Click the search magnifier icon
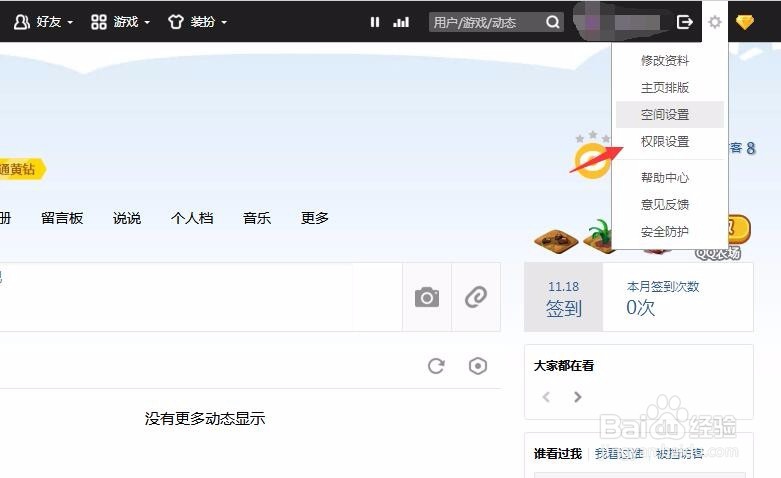Viewport: 781px width, 478px height. (x=552, y=22)
